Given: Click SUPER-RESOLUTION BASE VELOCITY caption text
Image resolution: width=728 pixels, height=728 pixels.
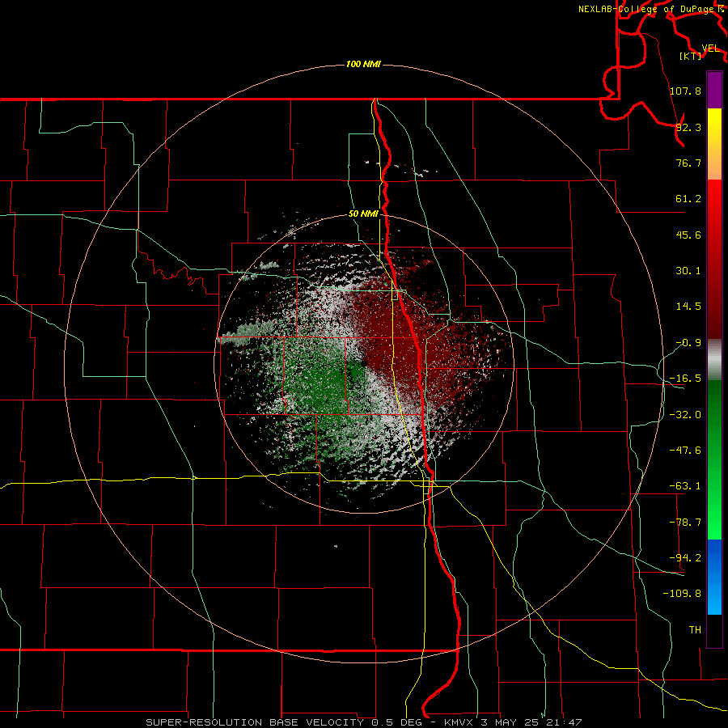Looking at the screenshot, I should (255, 722).
